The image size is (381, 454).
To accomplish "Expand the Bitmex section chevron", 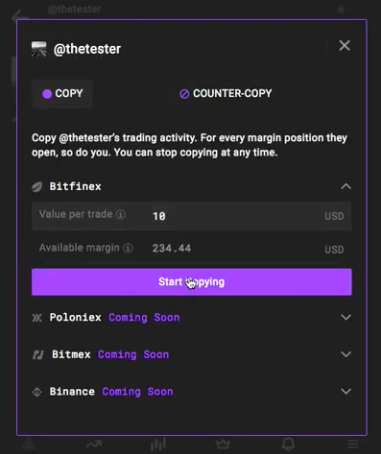I will 346,354.
